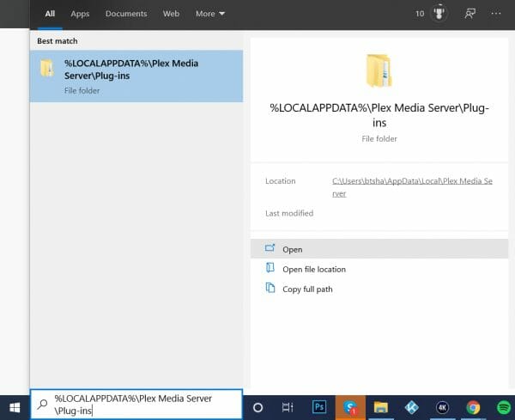Screen dimensions: 515x420
Task: Switch to the Documents tab
Action: [126, 14]
